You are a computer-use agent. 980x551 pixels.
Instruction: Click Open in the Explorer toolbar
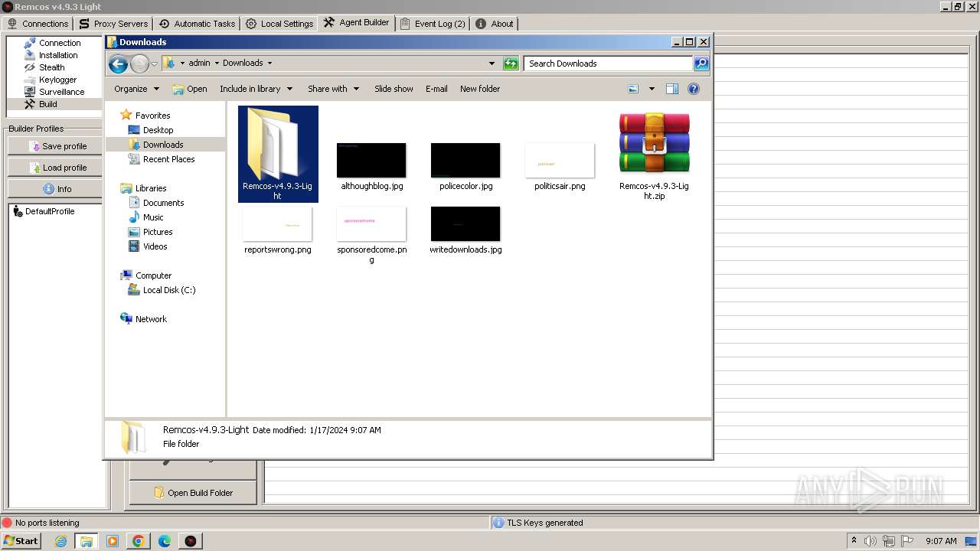190,89
